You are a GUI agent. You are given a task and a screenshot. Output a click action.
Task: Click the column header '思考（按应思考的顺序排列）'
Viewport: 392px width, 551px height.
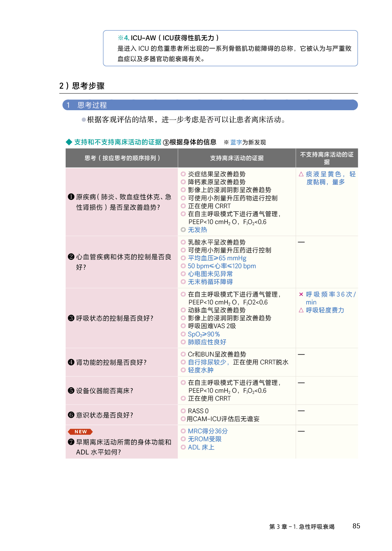(x=122, y=158)
